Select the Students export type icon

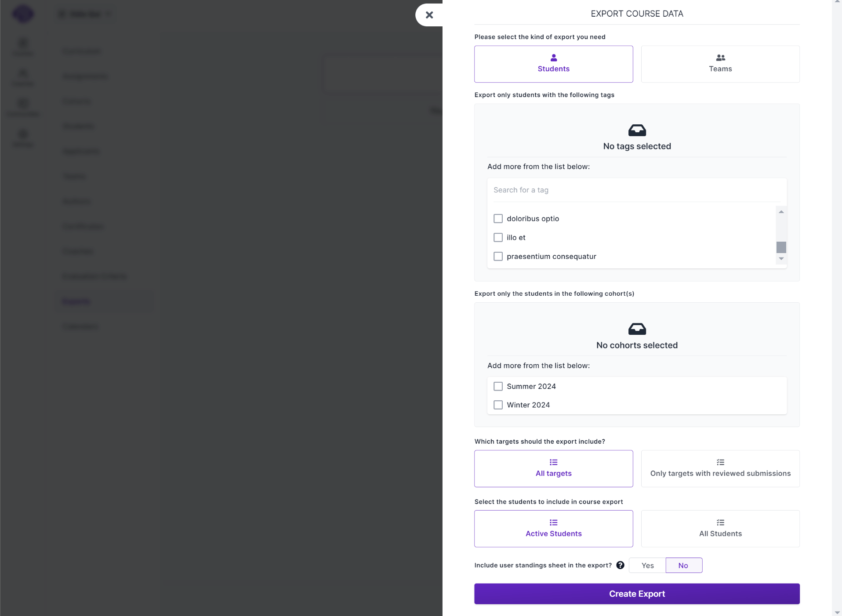(x=553, y=58)
